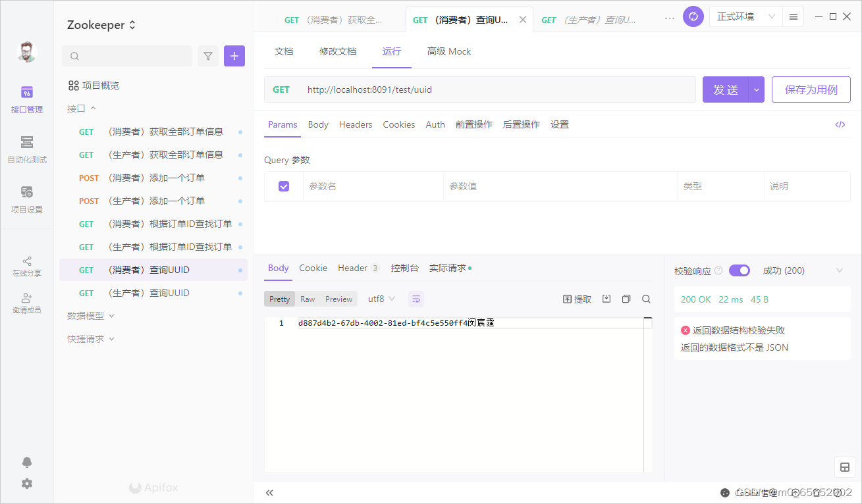Viewport: 862px width, 504px height.
Task: Click the purple plus add button
Action: (234, 56)
